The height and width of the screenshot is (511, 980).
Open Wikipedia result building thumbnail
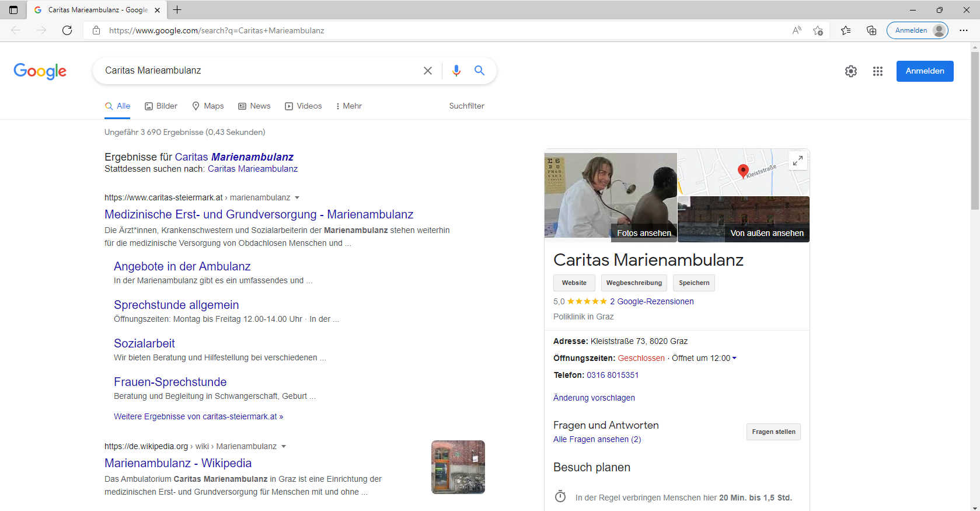(x=458, y=467)
